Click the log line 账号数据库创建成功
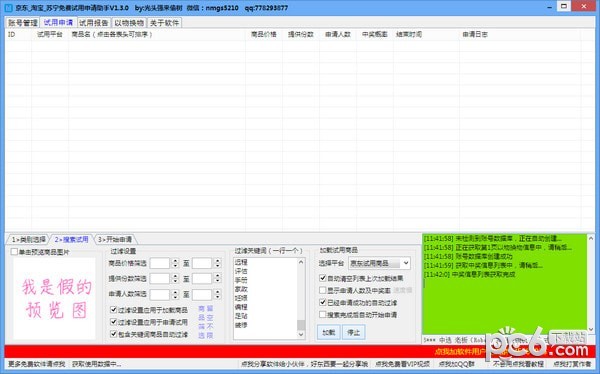 coord(468,256)
